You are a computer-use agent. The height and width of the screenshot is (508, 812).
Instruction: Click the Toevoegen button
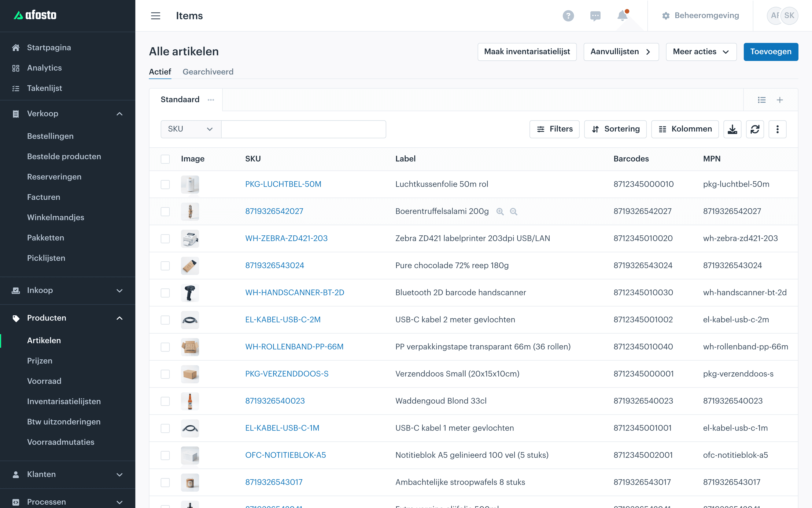pos(771,52)
